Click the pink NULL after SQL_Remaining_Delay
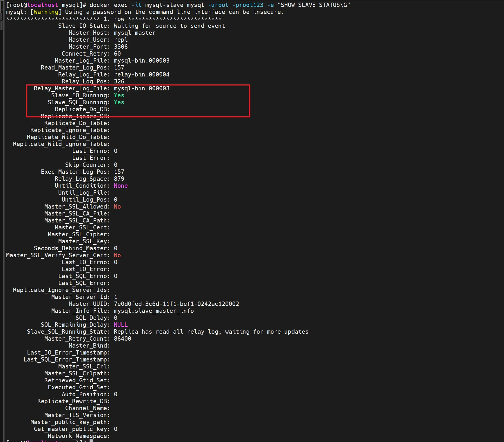The height and width of the screenshot is (442, 504). tap(121, 325)
